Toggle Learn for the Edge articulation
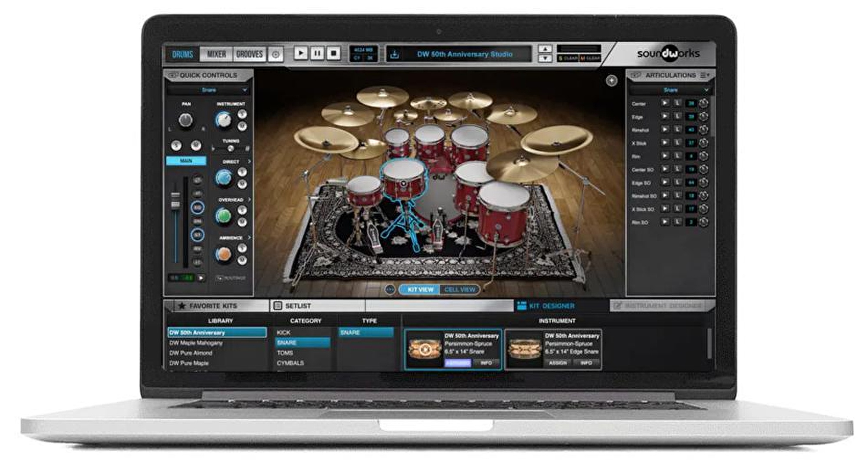This screenshot has height=462, width=868. click(677, 116)
